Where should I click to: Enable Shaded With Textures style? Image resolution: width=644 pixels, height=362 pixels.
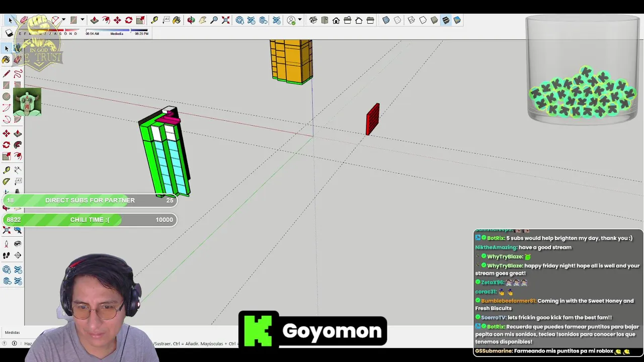446,20
